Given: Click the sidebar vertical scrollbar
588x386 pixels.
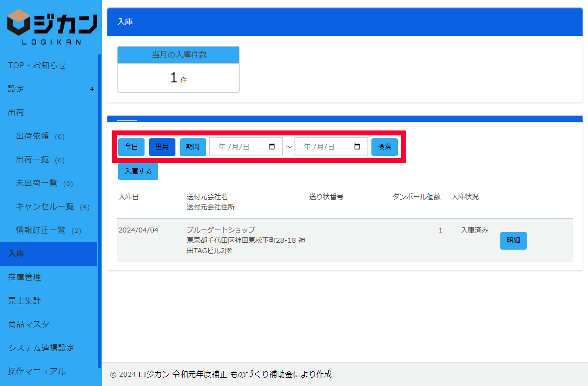Looking at the screenshot, I should (x=99, y=196).
